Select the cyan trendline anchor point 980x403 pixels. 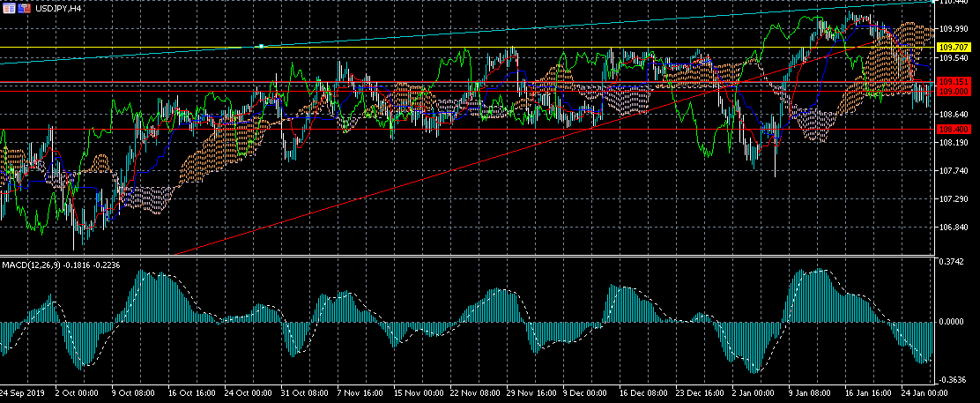pos(261,47)
